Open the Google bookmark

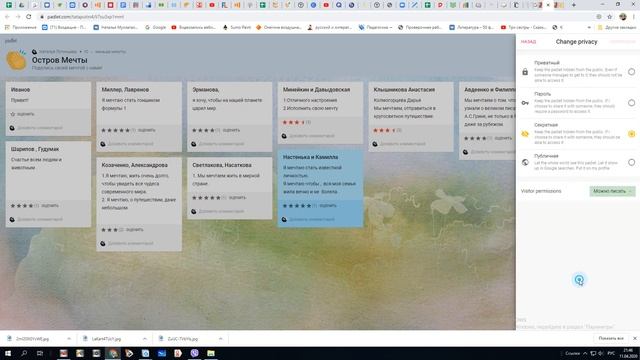coord(156,27)
